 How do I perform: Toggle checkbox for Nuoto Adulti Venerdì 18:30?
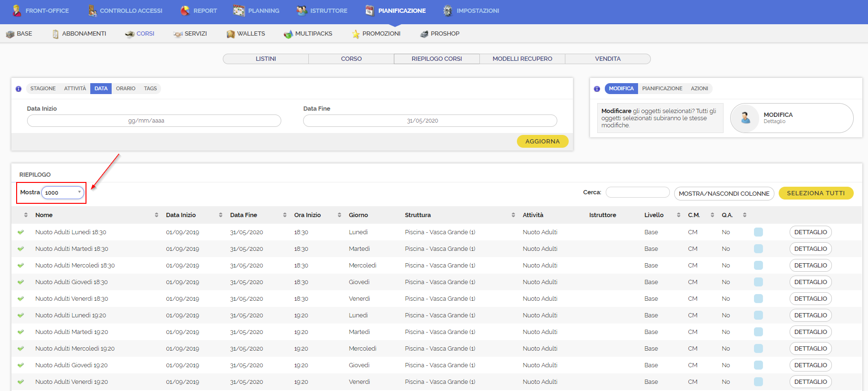(758, 298)
